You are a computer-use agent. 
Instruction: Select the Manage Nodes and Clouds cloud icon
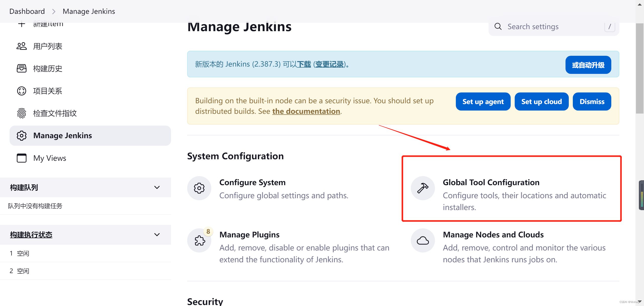pyautogui.click(x=423, y=240)
